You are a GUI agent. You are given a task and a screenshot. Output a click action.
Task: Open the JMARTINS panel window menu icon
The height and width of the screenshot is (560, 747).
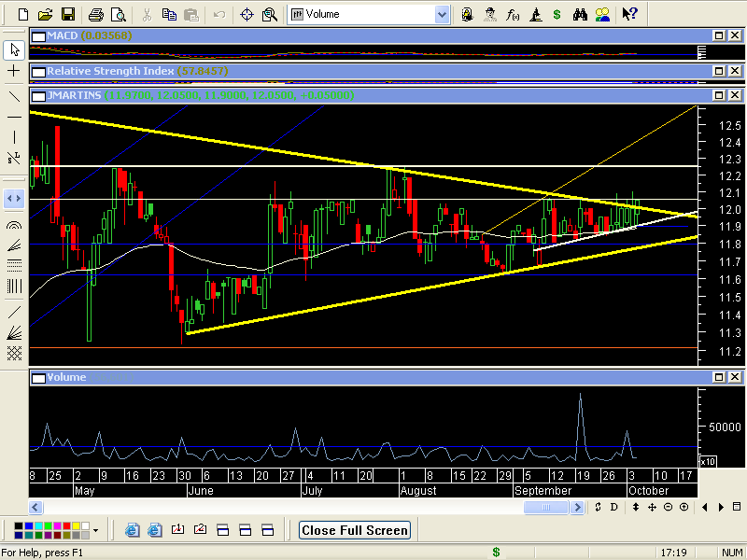click(38, 96)
